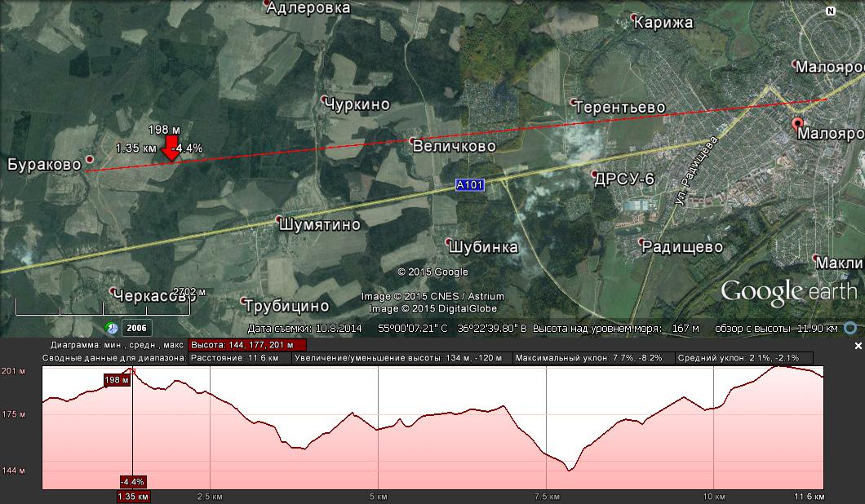The height and width of the screenshot is (504, 865).
Task: Click the 55°00'07.21" С latitude readout
Action: pos(413,328)
